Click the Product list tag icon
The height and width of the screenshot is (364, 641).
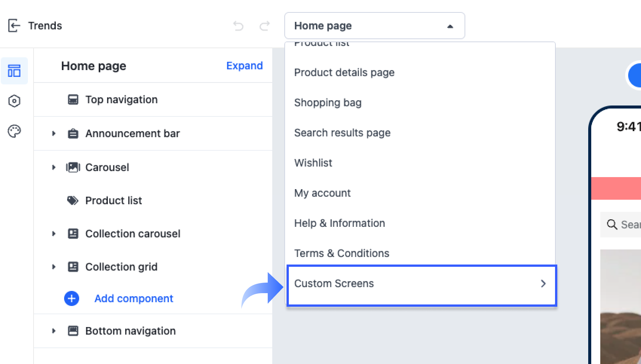click(x=72, y=200)
